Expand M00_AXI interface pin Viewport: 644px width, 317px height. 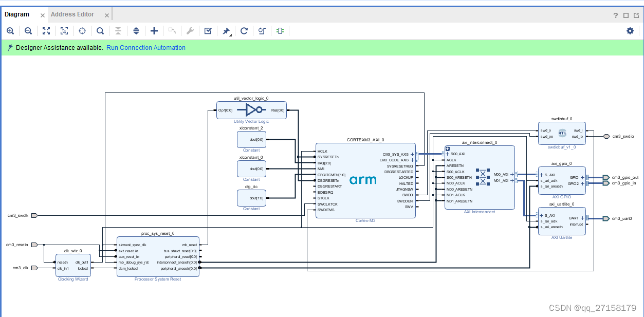point(512,175)
